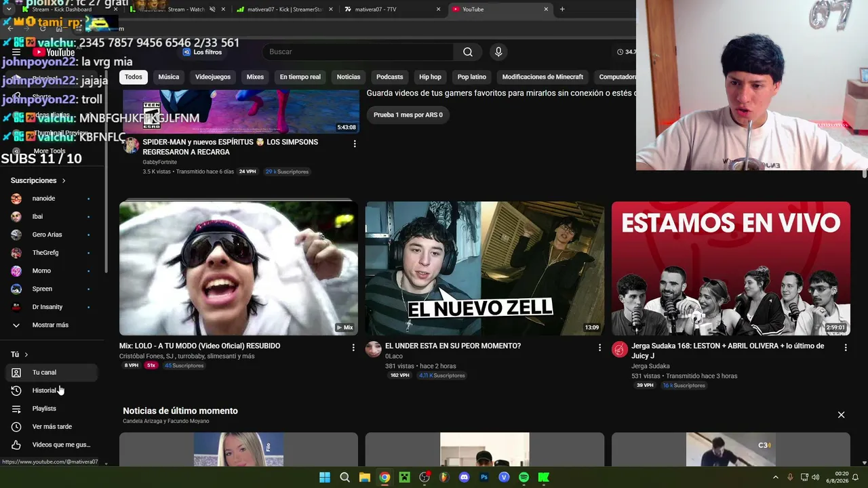The image size is (868, 488).
Task: Dismiss the Noticias de último momento section
Action: pos(841,415)
